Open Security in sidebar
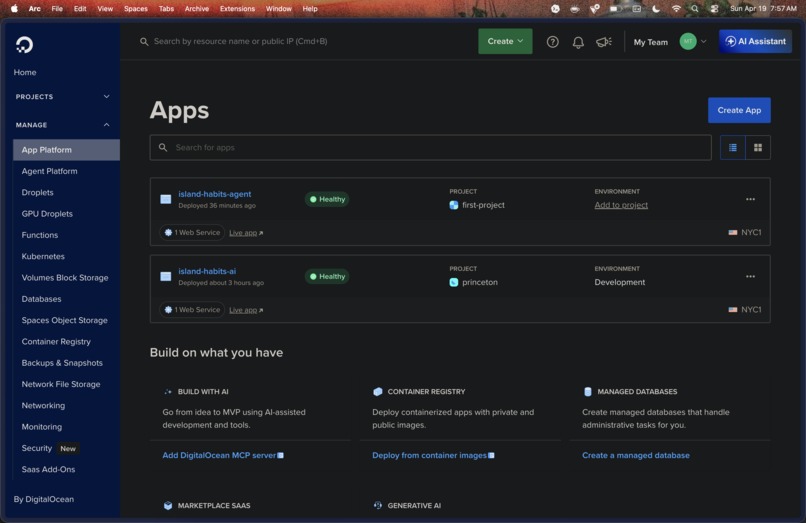Image resolution: width=806 pixels, height=523 pixels. coord(36,448)
